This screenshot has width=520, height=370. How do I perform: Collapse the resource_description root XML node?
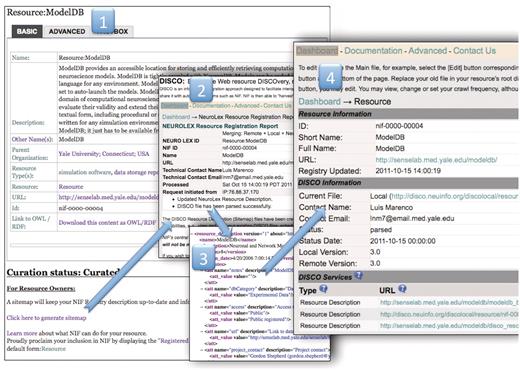pyautogui.click(x=192, y=234)
